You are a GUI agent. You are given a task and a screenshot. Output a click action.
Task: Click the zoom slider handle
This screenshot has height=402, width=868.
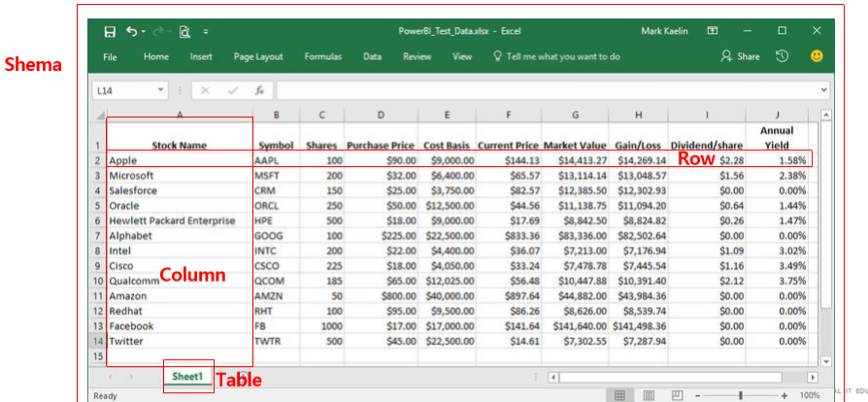tap(740, 395)
